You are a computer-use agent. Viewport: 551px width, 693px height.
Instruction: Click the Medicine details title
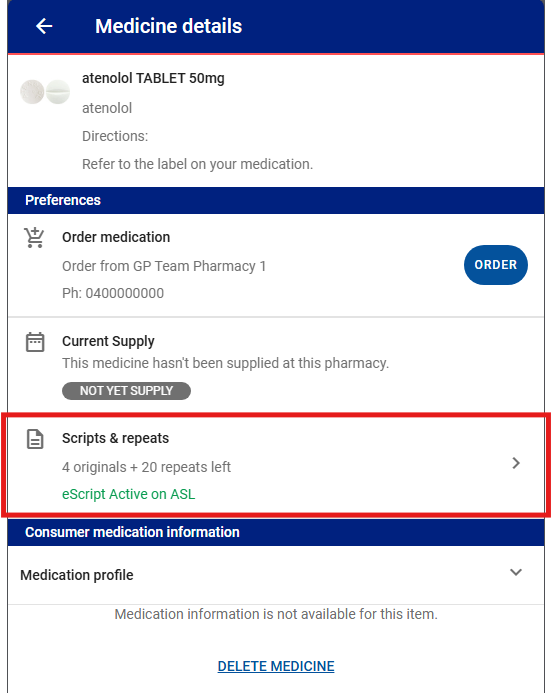168,26
